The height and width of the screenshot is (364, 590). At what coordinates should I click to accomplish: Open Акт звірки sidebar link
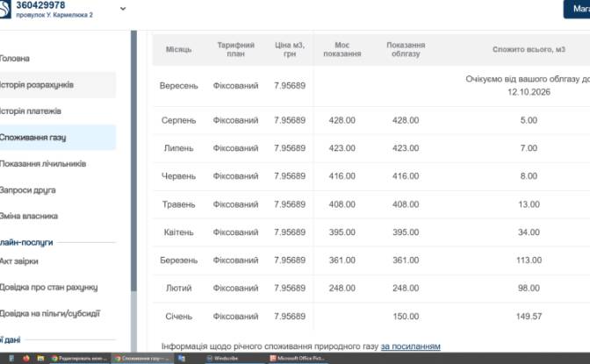[x=19, y=261]
